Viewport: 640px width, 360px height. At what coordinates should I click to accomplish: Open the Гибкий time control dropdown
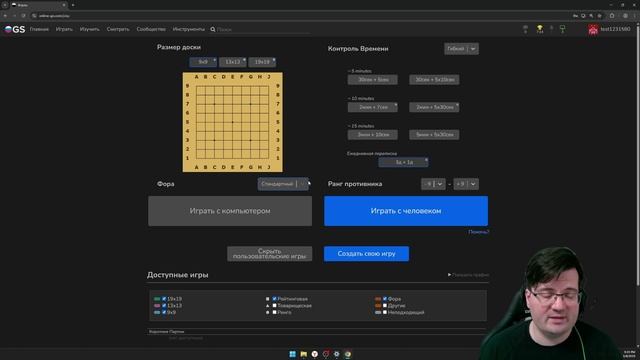[461, 49]
